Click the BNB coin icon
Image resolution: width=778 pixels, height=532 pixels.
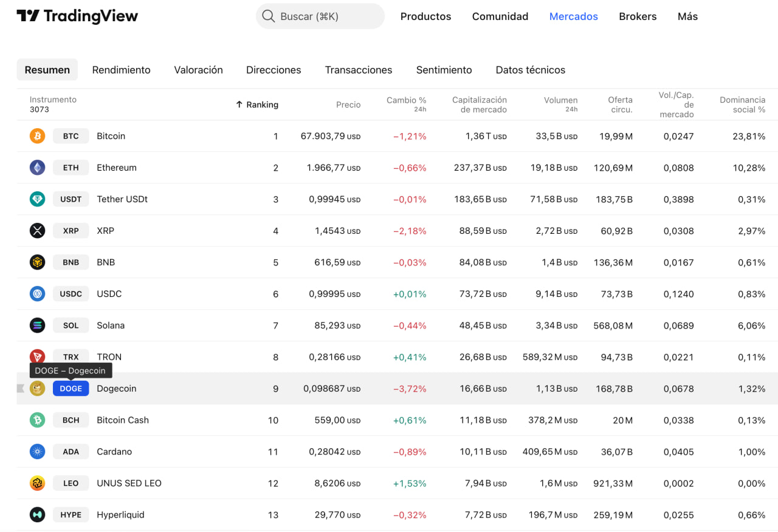37,262
